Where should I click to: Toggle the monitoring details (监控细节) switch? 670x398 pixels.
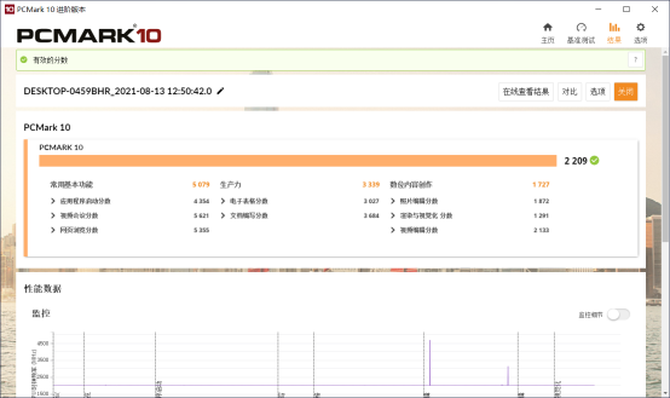coord(618,315)
